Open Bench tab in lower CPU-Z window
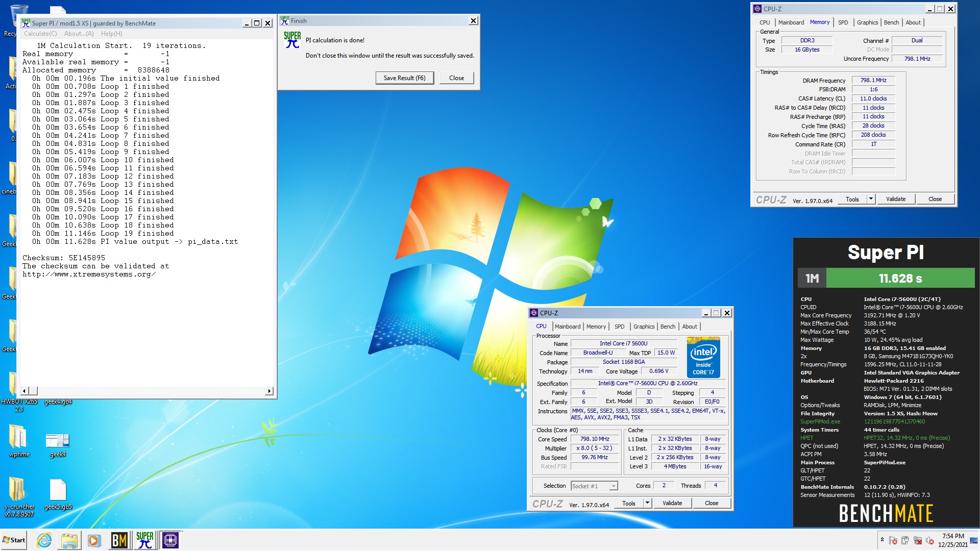The height and width of the screenshot is (551, 980). point(668,327)
